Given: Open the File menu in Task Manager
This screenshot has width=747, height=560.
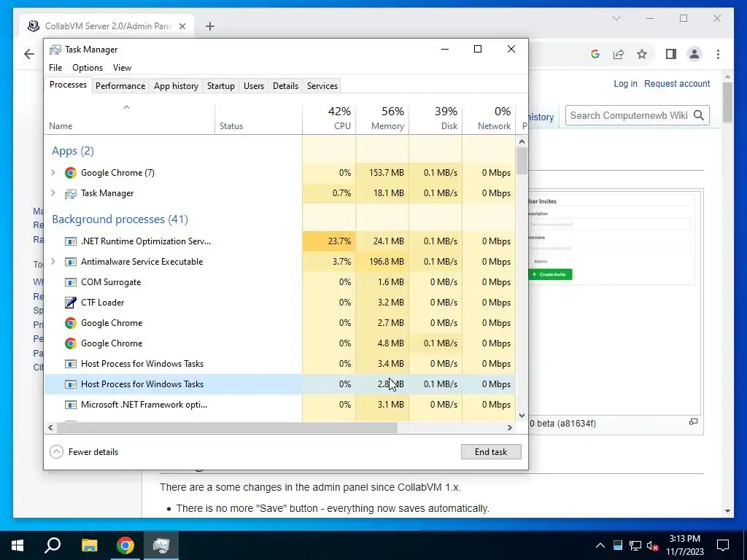Looking at the screenshot, I should 55,68.
